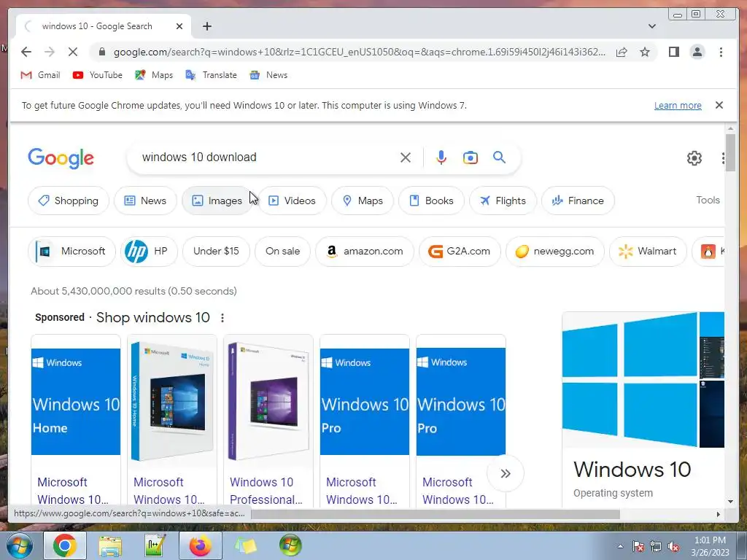Filter by amazon.com chip
This screenshot has height=560, width=747.
(365, 251)
